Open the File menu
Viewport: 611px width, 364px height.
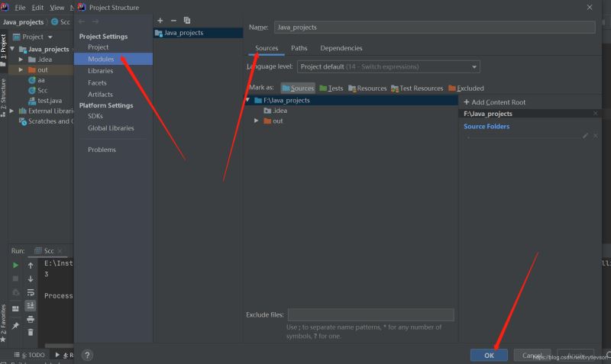(20, 8)
